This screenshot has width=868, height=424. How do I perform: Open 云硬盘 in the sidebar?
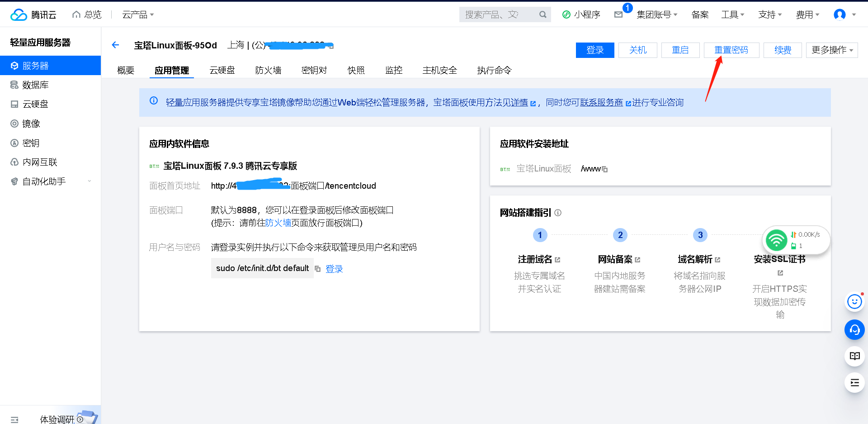50,104
